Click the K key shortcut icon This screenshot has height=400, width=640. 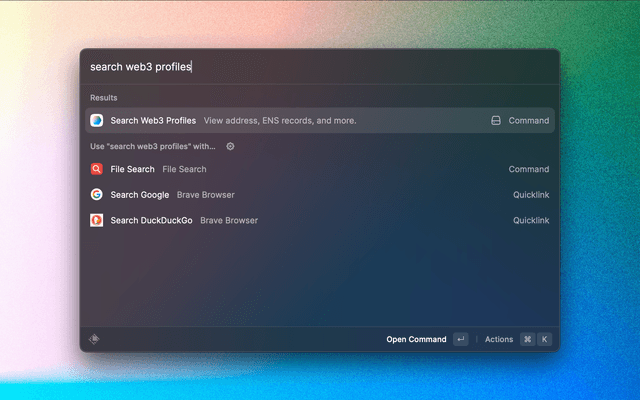(544, 339)
